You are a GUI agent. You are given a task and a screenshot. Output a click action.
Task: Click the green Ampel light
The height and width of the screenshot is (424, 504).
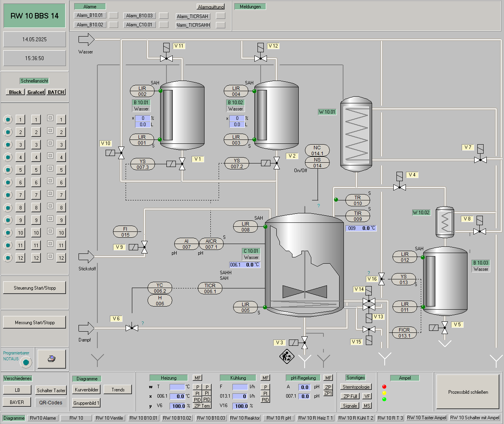click(384, 399)
